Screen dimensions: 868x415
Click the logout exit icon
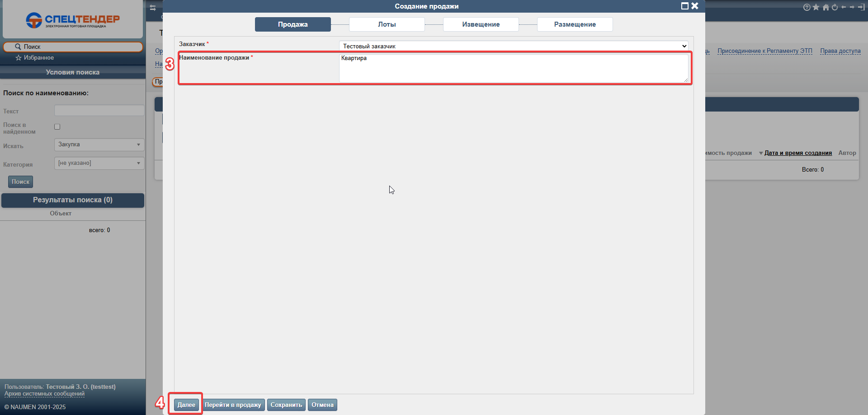861,7
